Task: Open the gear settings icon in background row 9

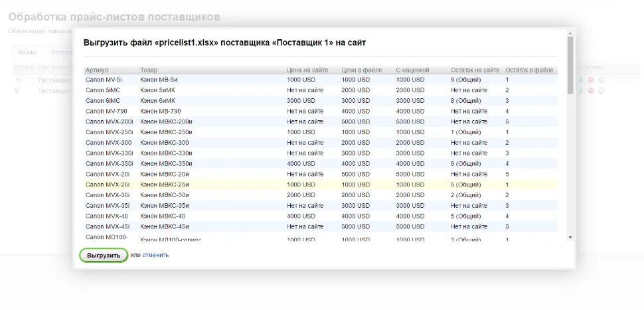Action: click(601, 90)
